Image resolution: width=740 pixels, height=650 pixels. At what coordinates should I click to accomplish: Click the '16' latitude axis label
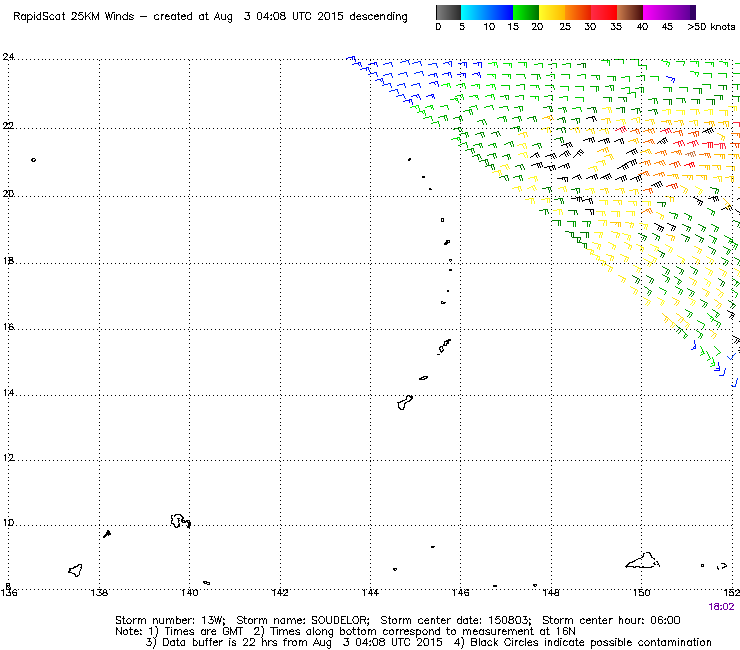pyautogui.click(x=8, y=326)
